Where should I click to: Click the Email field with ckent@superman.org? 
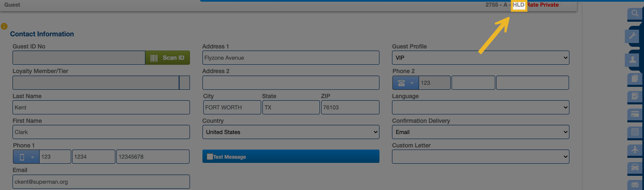coord(101,182)
